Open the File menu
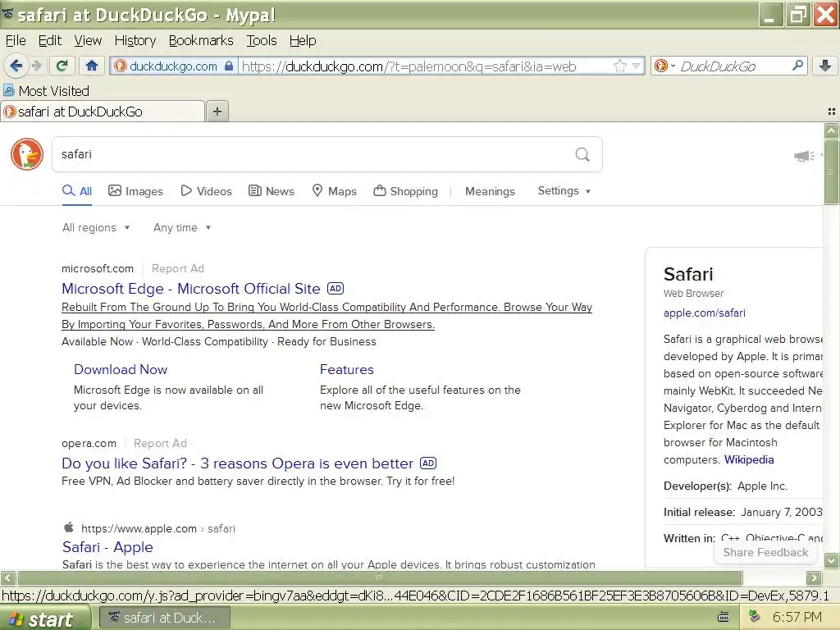Screen dimensions: 840x630 point(16,41)
